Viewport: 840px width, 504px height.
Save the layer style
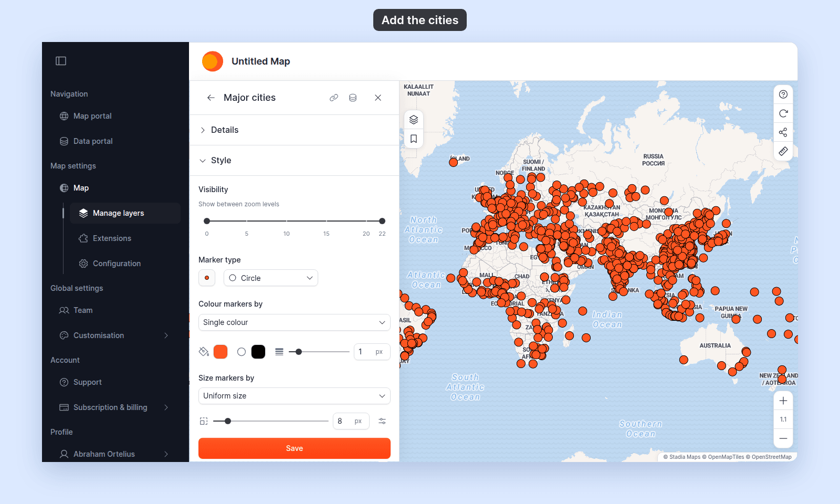[x=295, y=448]
